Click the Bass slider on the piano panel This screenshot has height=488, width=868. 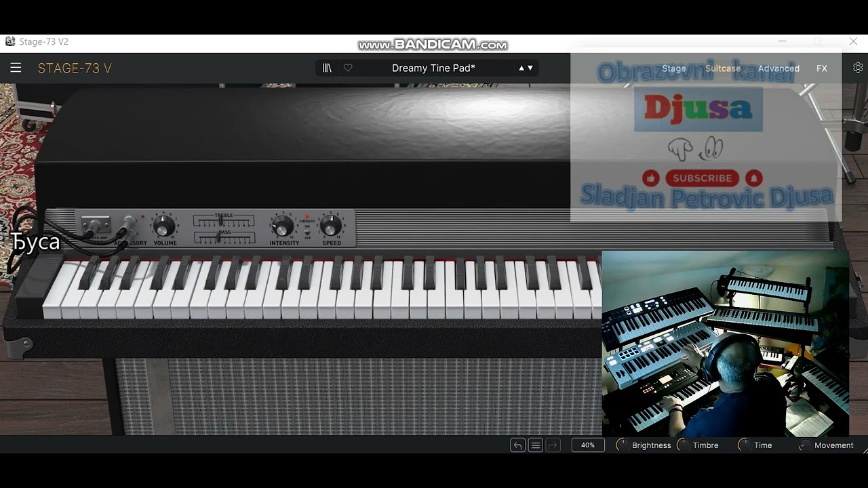click(x=224, y=238)
